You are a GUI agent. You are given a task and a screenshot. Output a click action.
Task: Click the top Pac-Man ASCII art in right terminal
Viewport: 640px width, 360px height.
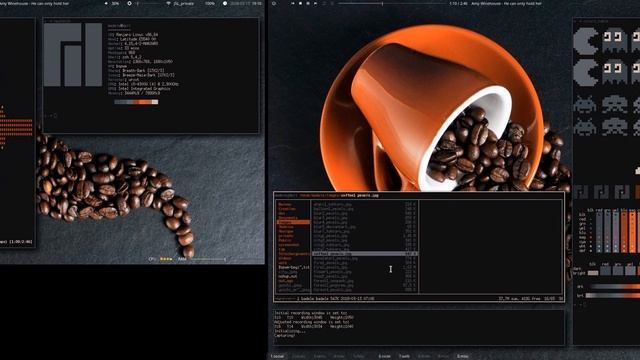pyautogui.click(x=586, y=41)
